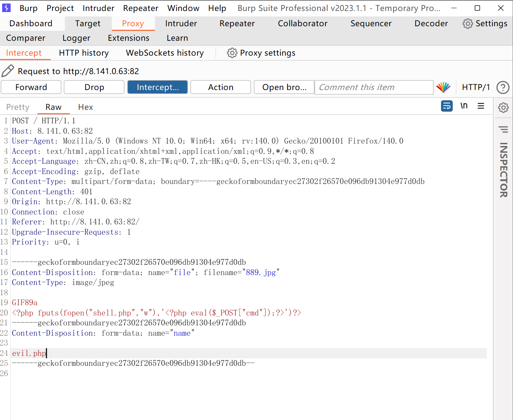Click the Host header line
The width and height of the screenshot is (513, 420).
52,131
